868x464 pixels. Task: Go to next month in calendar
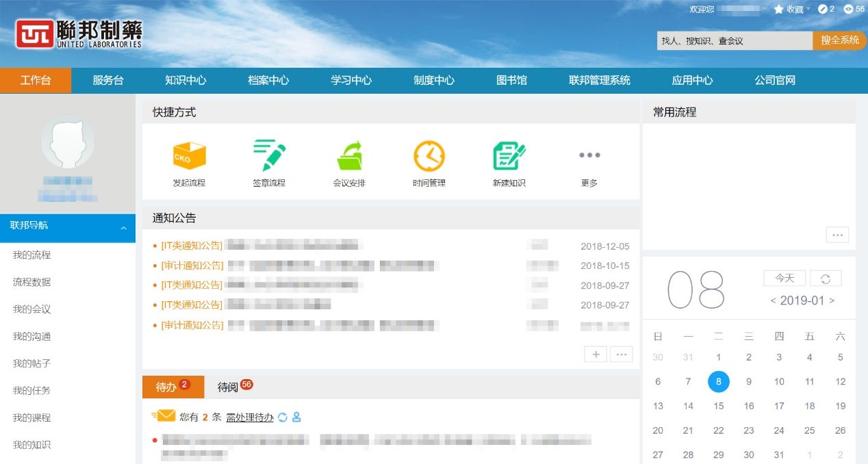[832, 300]
